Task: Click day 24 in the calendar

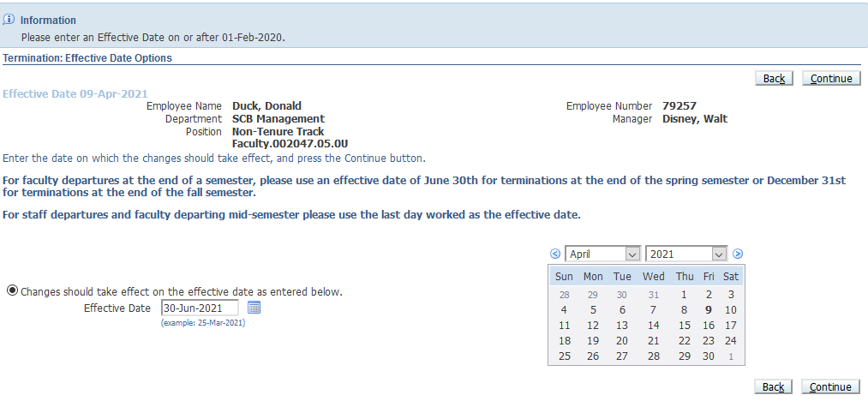Action: pos(731,341)
